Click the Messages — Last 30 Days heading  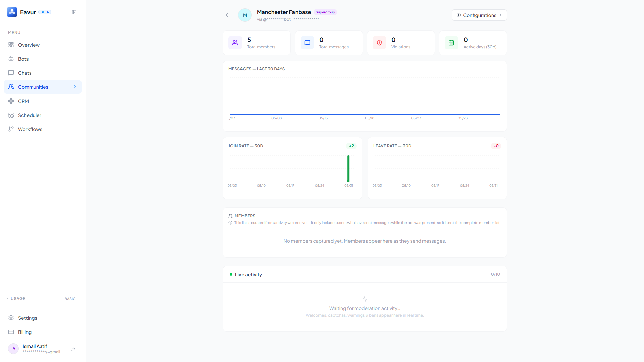tap(257, 69)
